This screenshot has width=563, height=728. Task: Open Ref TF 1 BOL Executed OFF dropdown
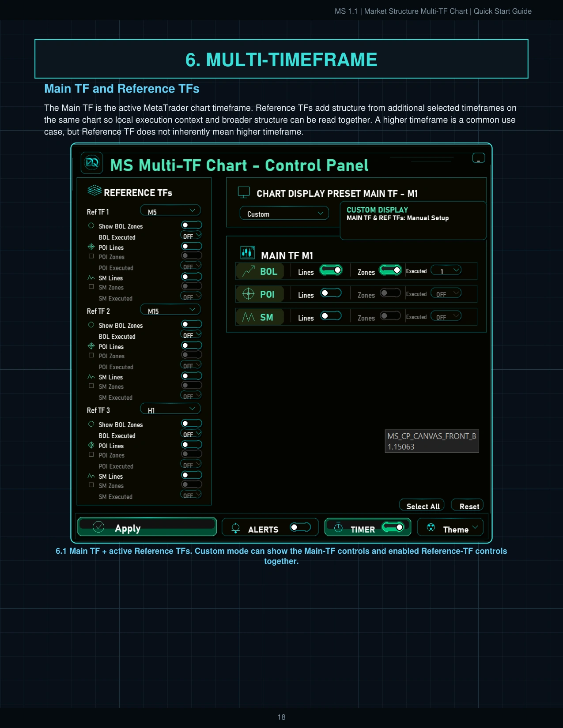pyautogui.click(x=192, y=236)
